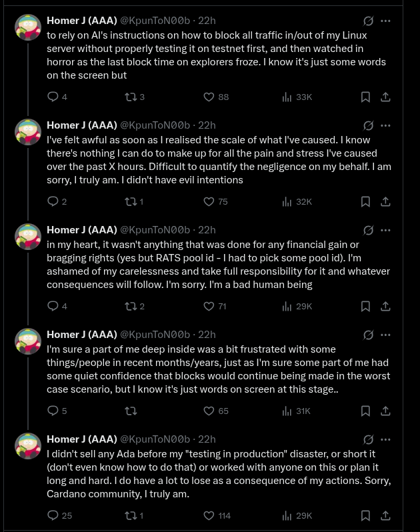Image resolution: width=420 pixels, height=532 pixels.
Task: Bookmark the tweet with 71 likes
Action: [x=365, y=306]
